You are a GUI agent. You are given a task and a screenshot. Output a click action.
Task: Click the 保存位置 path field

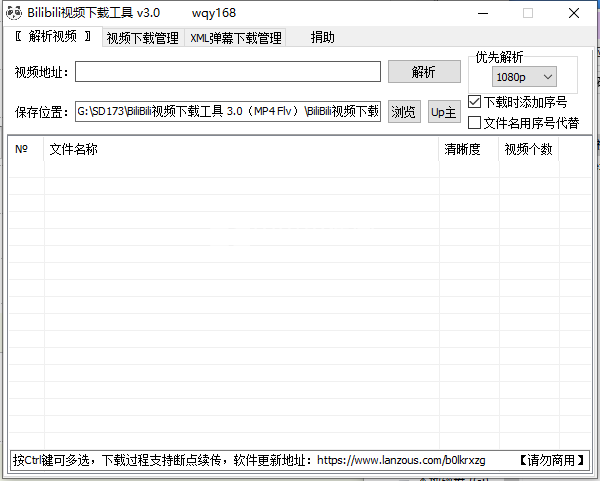228,111
